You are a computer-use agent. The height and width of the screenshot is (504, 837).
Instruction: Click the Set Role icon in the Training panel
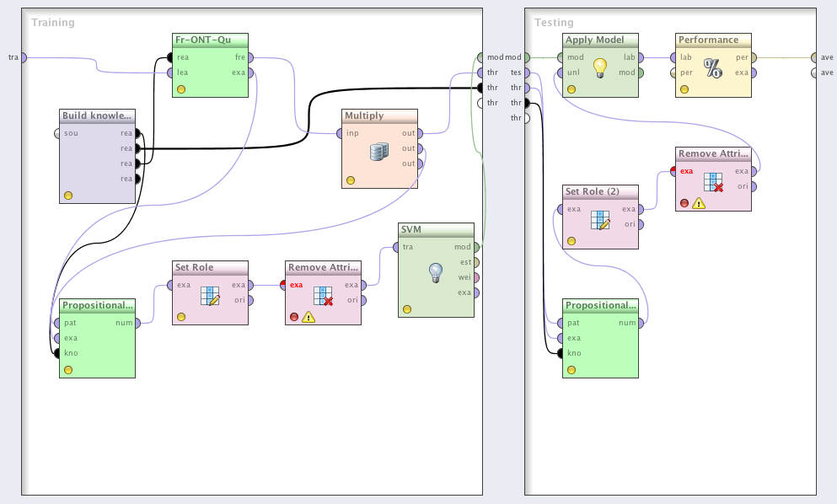coord(210,296)
